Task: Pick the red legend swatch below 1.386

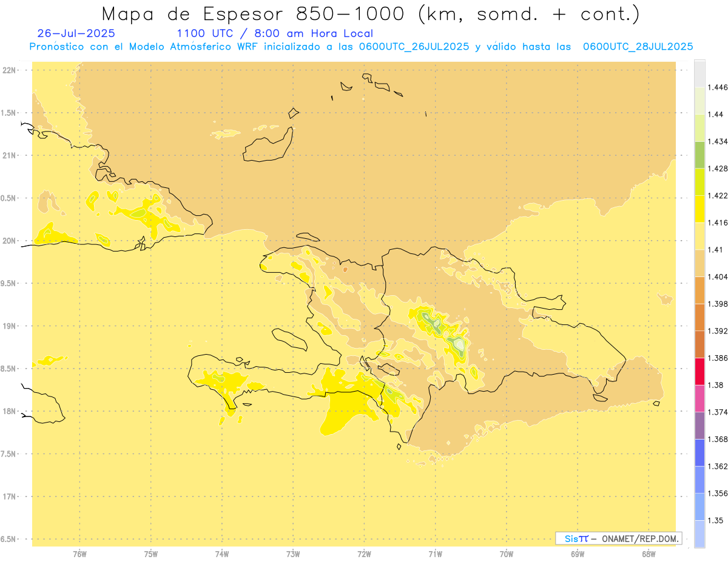Action: (x=699, y=371)
